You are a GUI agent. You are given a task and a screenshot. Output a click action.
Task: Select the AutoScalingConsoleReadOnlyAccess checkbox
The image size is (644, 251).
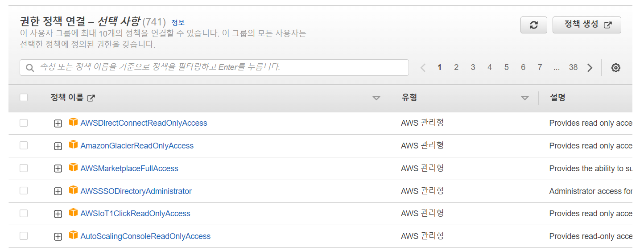24,236
